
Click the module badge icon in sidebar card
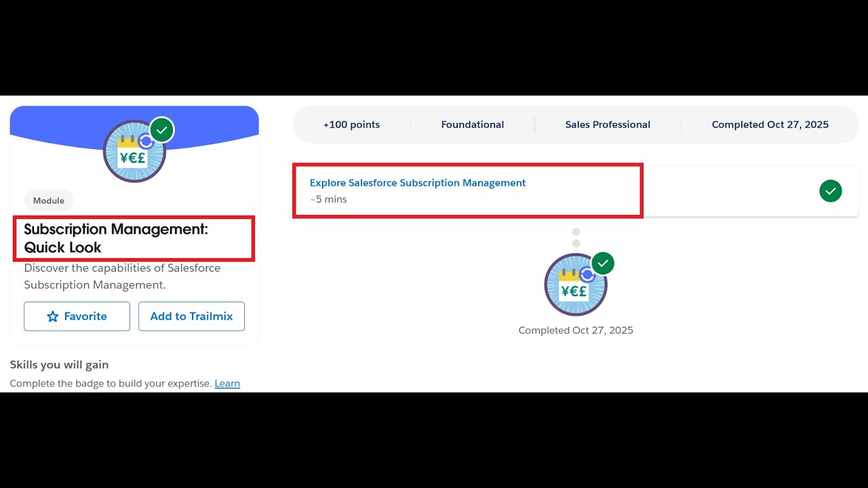(134, 151)
